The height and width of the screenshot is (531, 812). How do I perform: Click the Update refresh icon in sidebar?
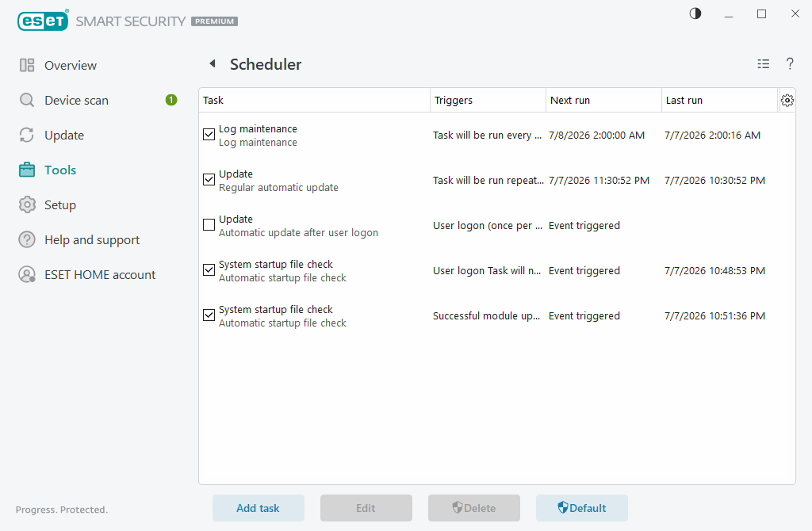(x=27, y=135)
